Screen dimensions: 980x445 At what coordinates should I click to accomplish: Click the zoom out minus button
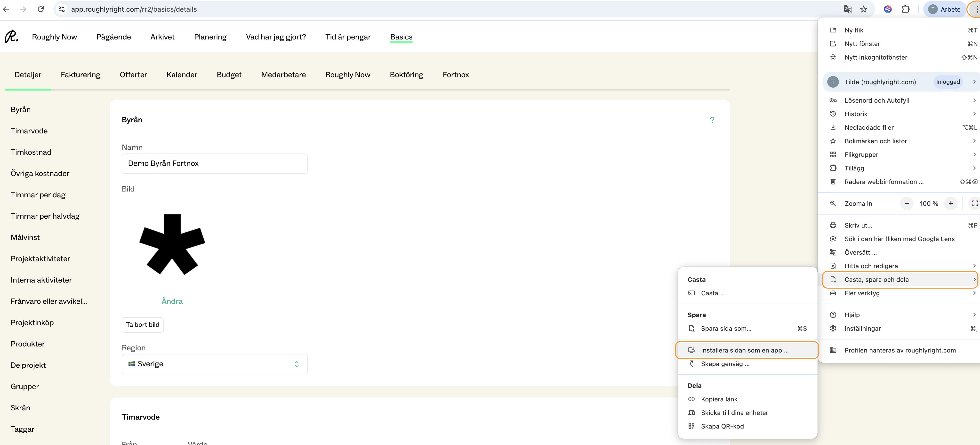click(907, 204)
